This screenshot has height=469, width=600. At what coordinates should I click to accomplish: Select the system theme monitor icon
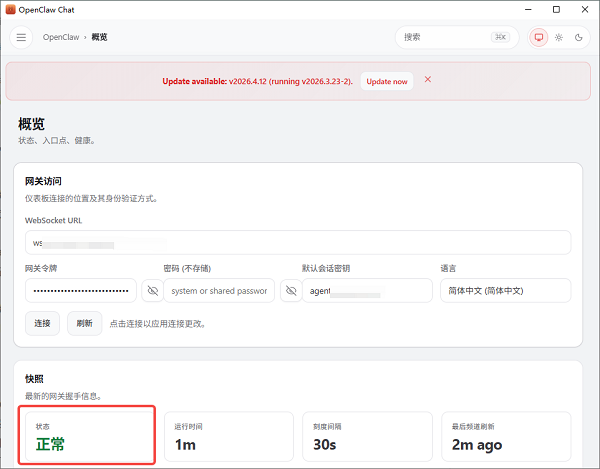tap(539, 37)
